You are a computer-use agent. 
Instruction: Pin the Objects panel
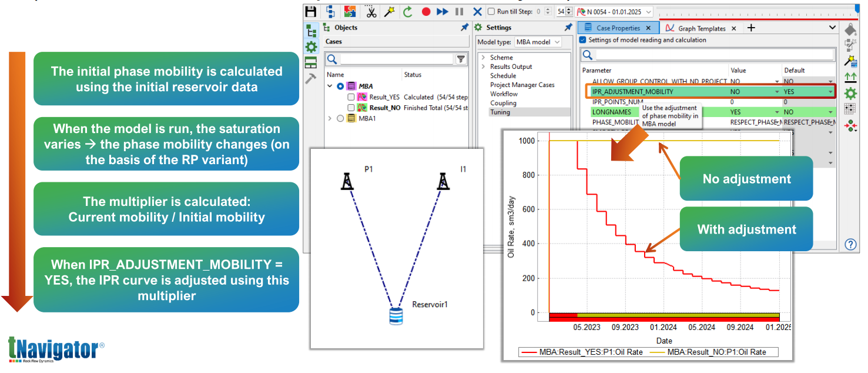[465, 28]
